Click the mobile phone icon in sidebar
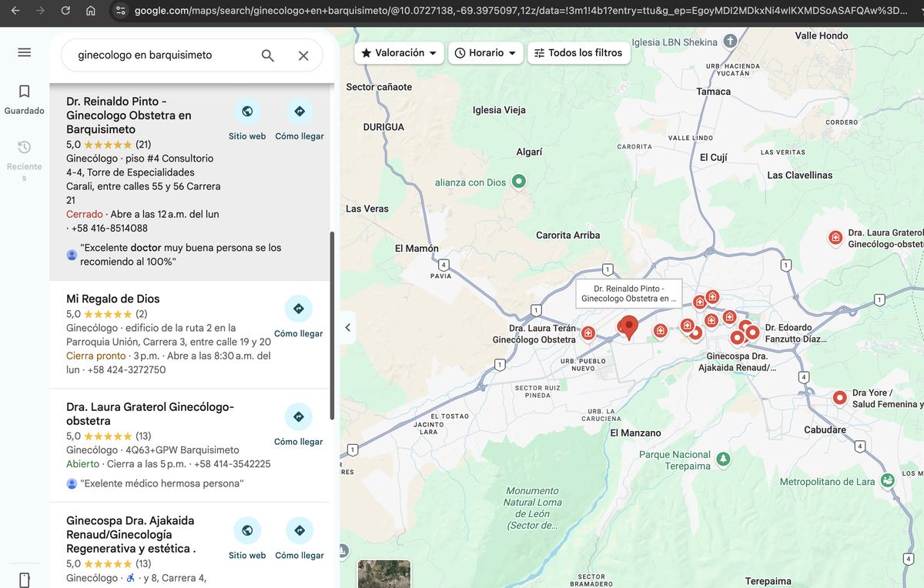The width and height of the screenshot is (924, 588). 24,580
